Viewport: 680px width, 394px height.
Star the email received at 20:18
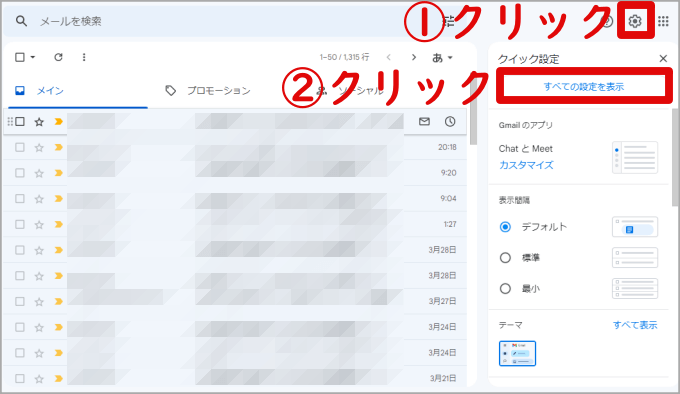[x=39, y=147]
